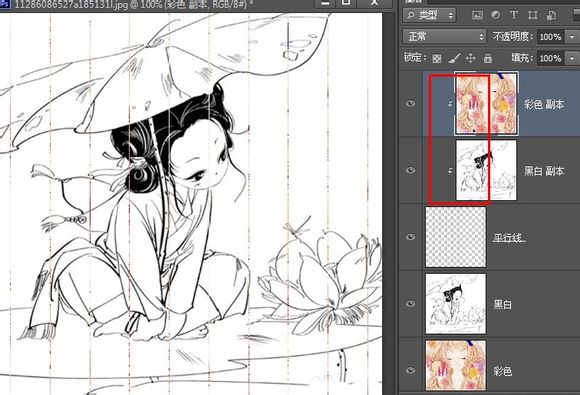Viewport: 580px width, 395px height.
Task: Hide the 黑白 layer
Action: click(x=410, y=304)
